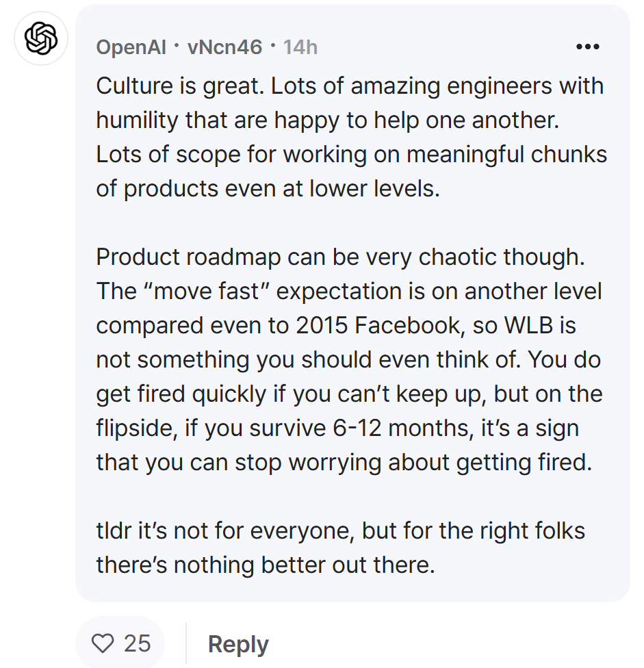This screenshot has width=644, height=668.
Task: Like the comment with the heart icon
Action: pos(103,643)
